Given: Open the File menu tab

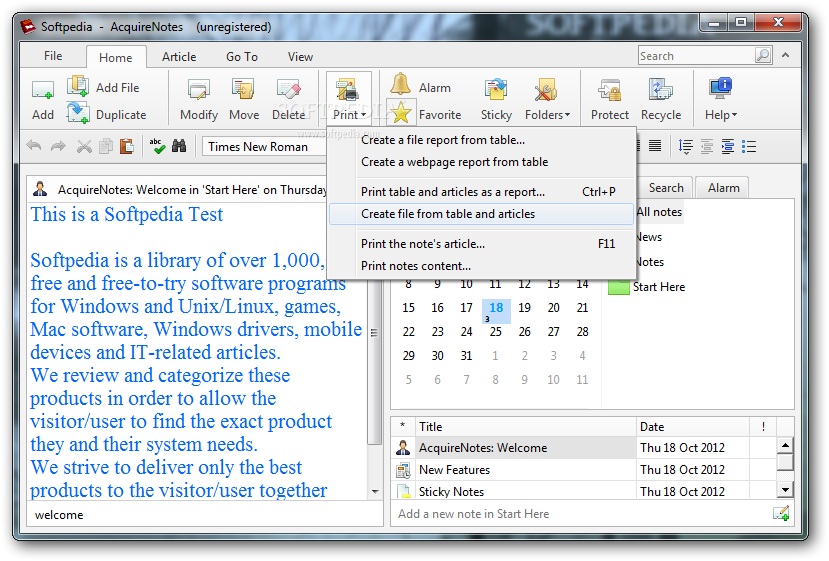Looking at the screenshot, I should tap(53, 56).
